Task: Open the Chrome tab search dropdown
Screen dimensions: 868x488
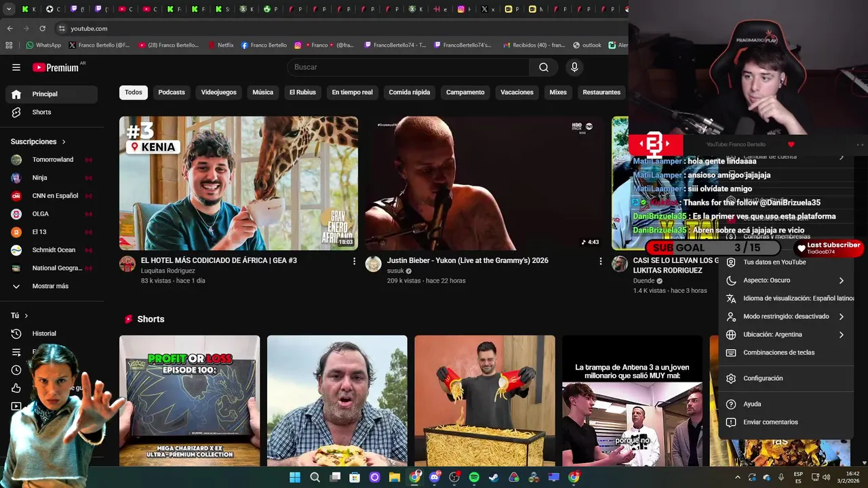Action: (x=9, y=9)
